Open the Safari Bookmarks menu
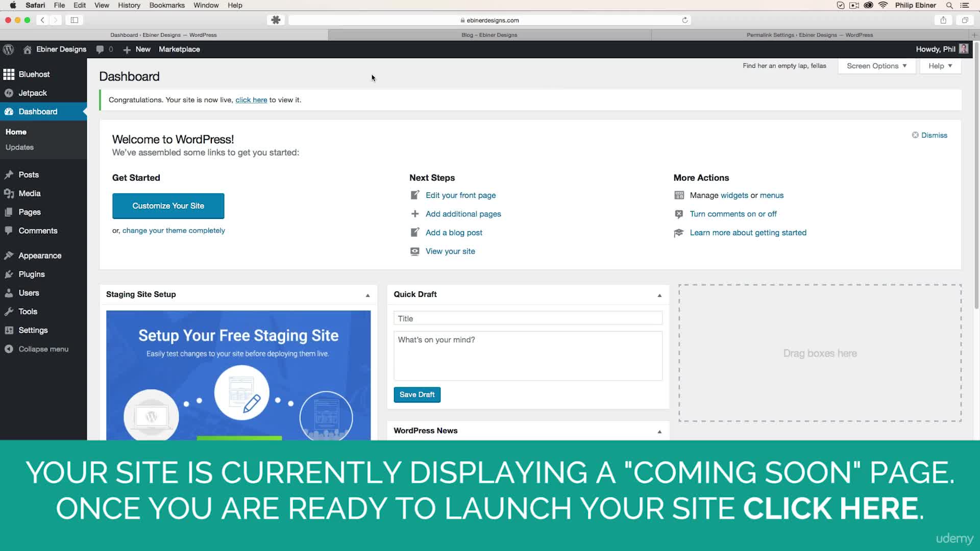 coord(167,5)
